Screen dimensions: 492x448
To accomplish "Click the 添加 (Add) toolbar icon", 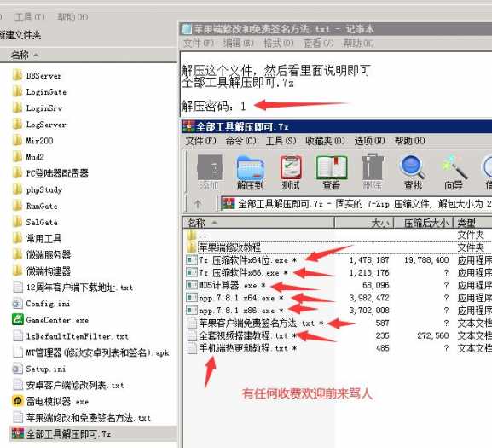I will click(209, 172).
